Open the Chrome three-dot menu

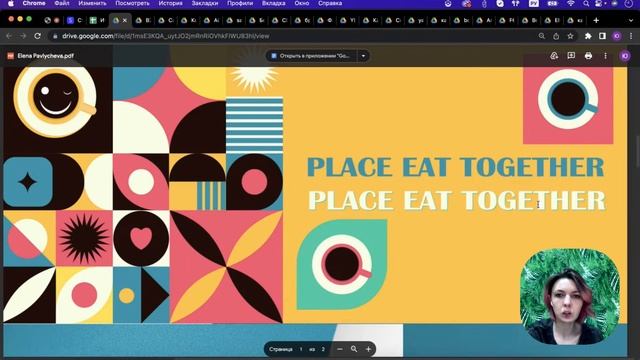tap(631, 36)
